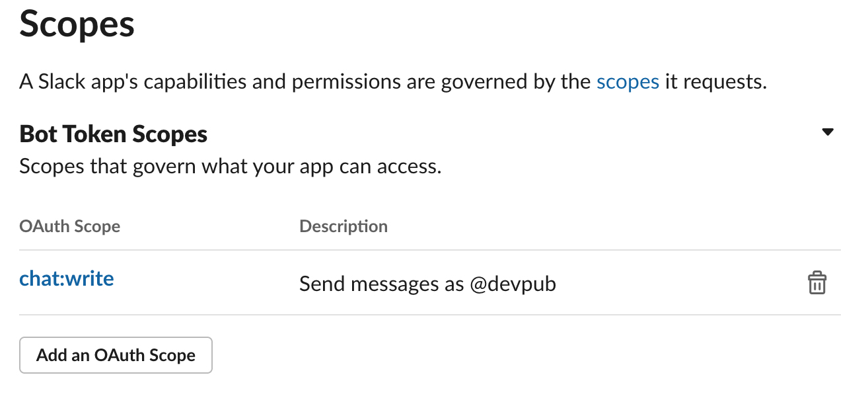Click the Bot Token Scopes heading

114,134
